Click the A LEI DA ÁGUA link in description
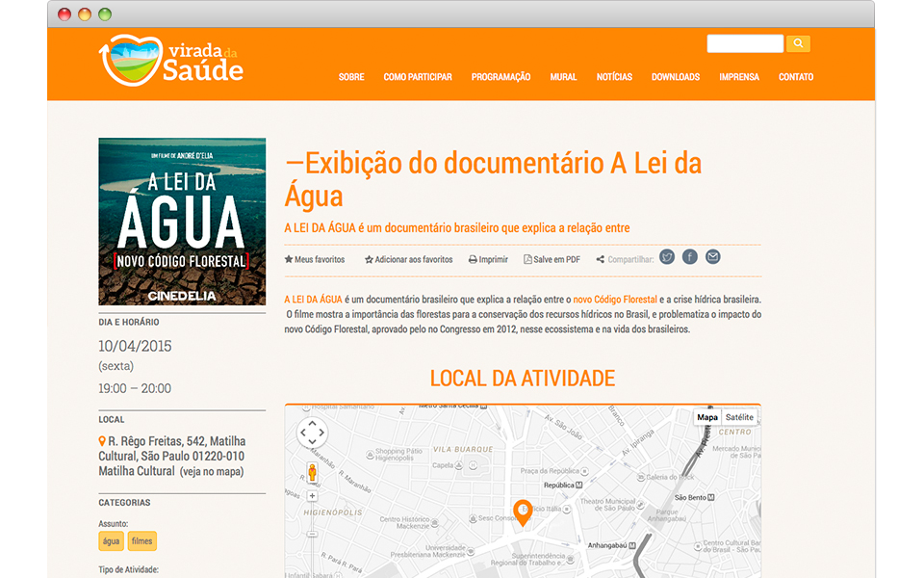Image resolution: width=924 pixels, height=578 pixels. 313,299
